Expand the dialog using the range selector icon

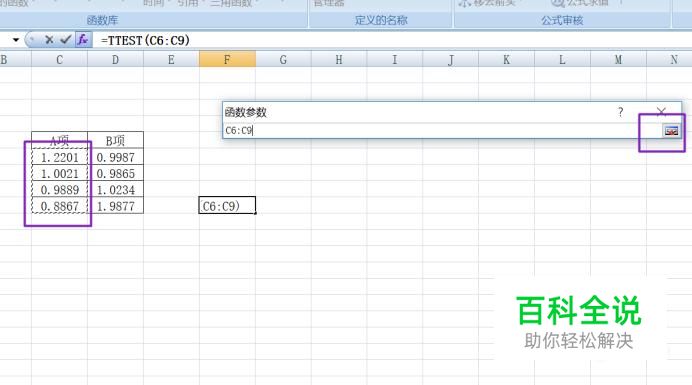click(671, 131)
